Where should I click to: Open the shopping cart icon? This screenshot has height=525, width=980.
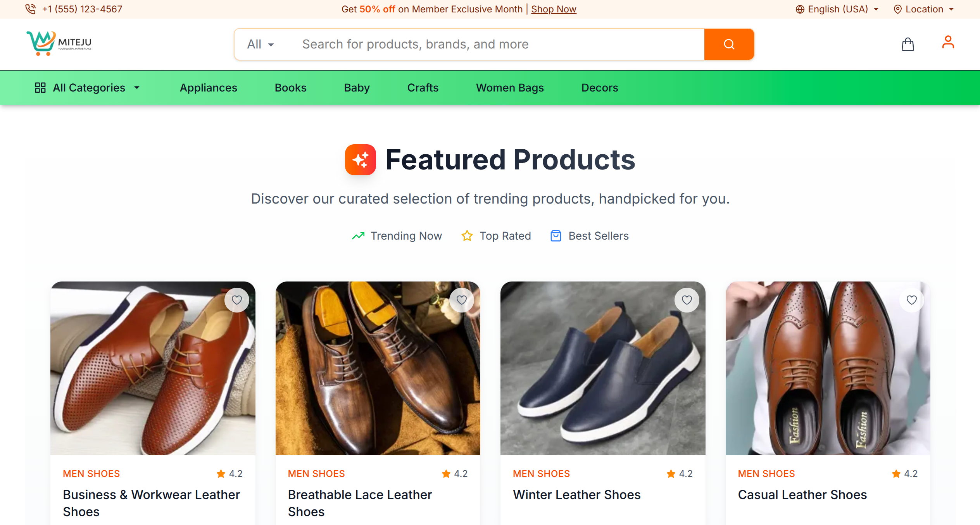pos(908,44)
